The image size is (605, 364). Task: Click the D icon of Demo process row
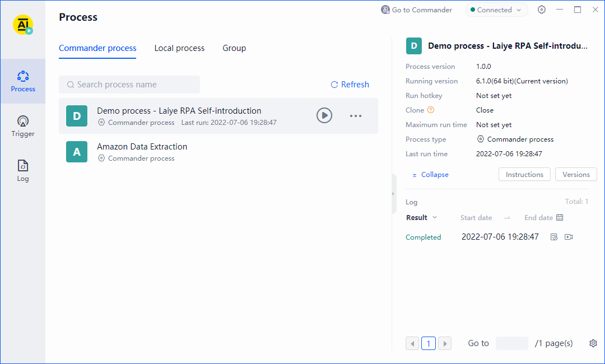pyautogui.click(x=77, y=116)
